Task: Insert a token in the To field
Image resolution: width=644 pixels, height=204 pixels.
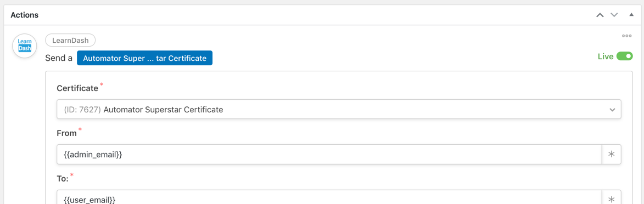Action: coord(611,200)
